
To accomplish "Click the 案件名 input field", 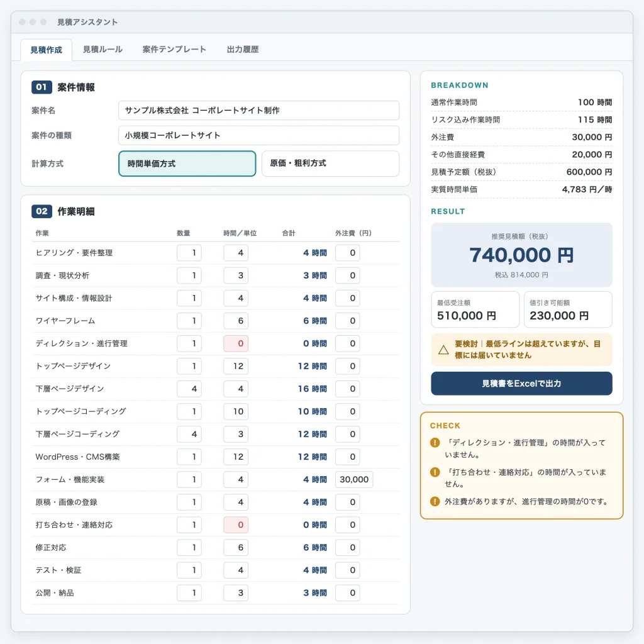I will [x=258, y=111].
